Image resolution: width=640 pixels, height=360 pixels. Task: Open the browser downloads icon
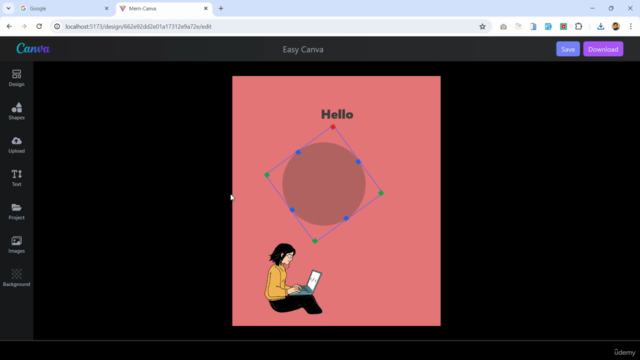(x=600, y=26)
